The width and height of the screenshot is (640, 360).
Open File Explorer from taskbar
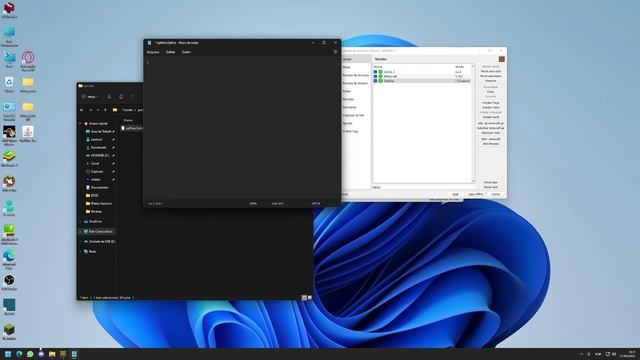pos(52,354)
